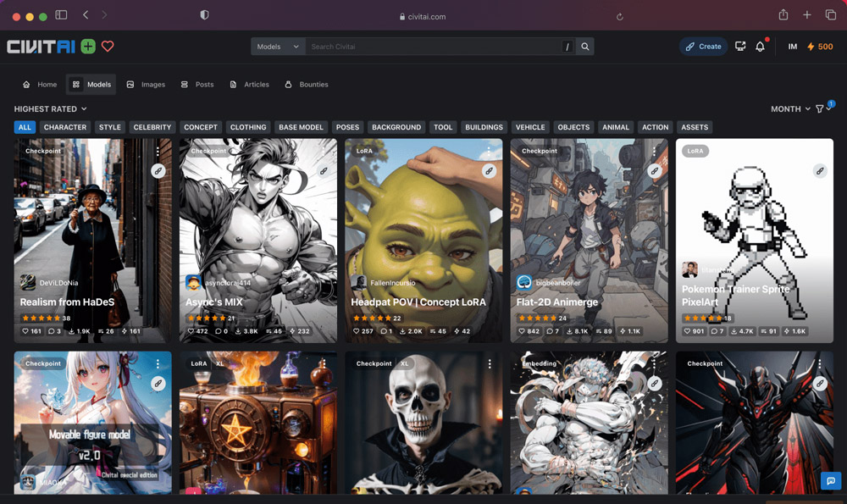Select the TOOL category chip

pyautogui.click(x=442, y=127)
